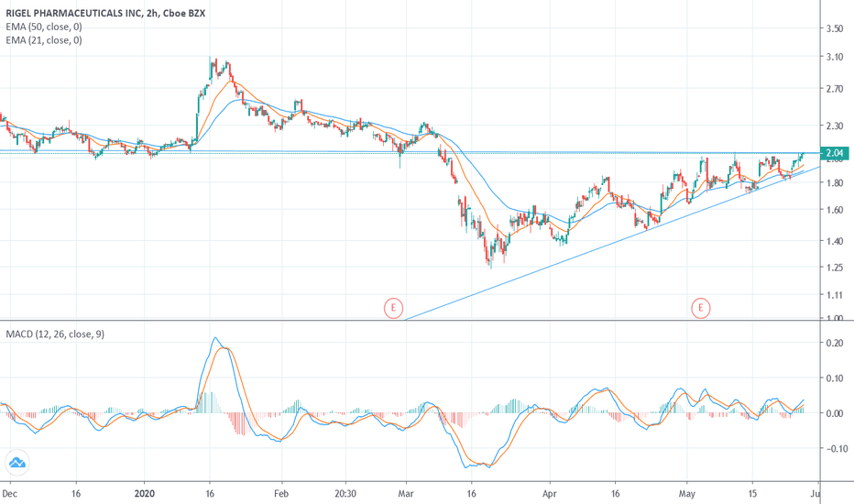The image size is (854, 504).
Task: Select the EMA (21, close, 0) indicator label
Action: point(44,40)
